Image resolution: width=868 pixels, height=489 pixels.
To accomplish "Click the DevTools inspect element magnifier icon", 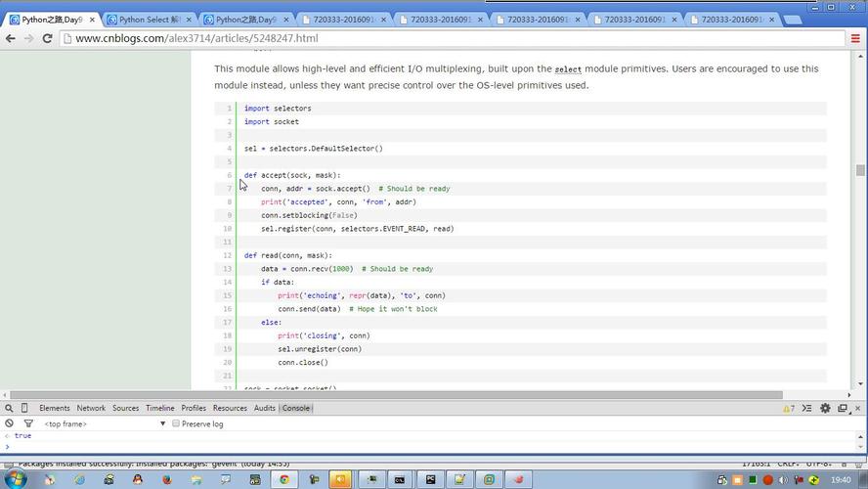I will pos(9,408).
